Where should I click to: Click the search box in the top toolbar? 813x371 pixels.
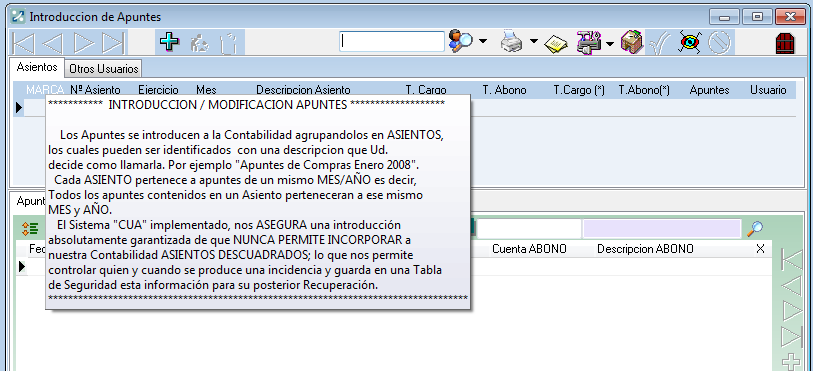pos(392,42)
